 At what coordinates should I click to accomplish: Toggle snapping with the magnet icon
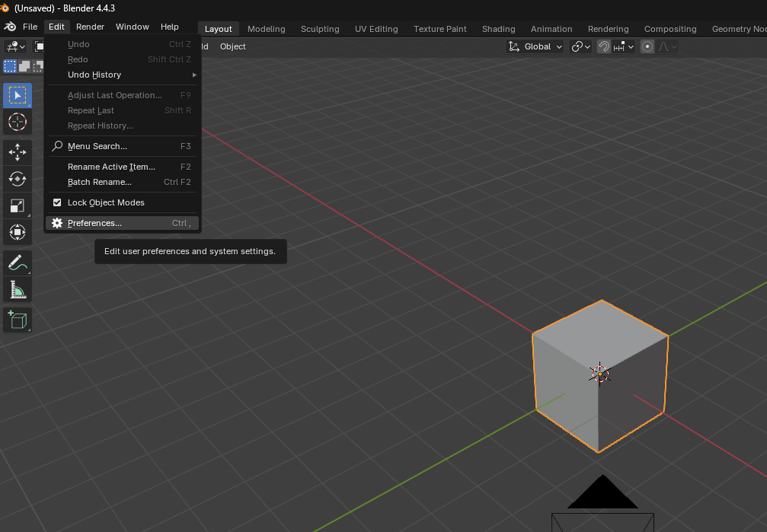[602, 46]
